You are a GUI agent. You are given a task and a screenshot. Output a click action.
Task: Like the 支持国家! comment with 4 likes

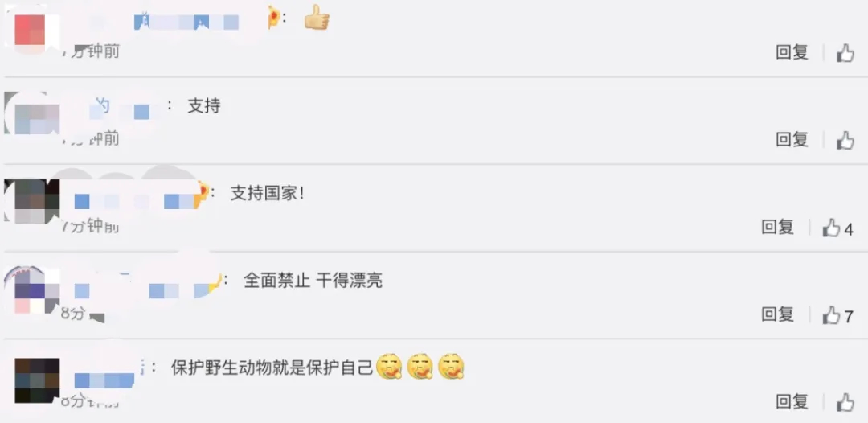(838, 228)
